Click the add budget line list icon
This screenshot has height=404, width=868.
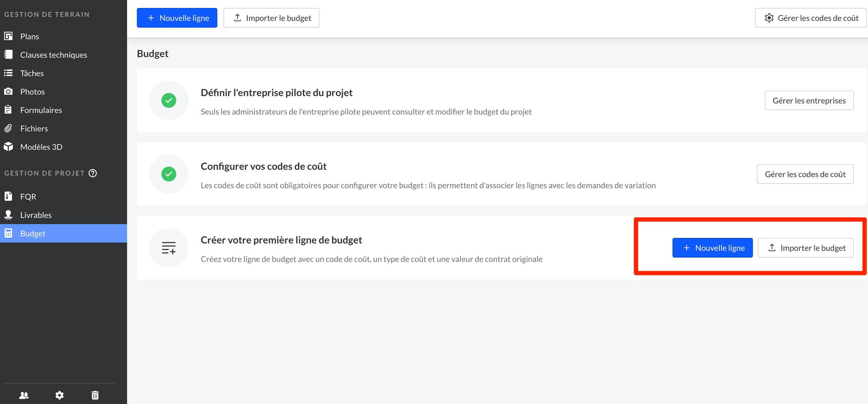click(169, 248)
